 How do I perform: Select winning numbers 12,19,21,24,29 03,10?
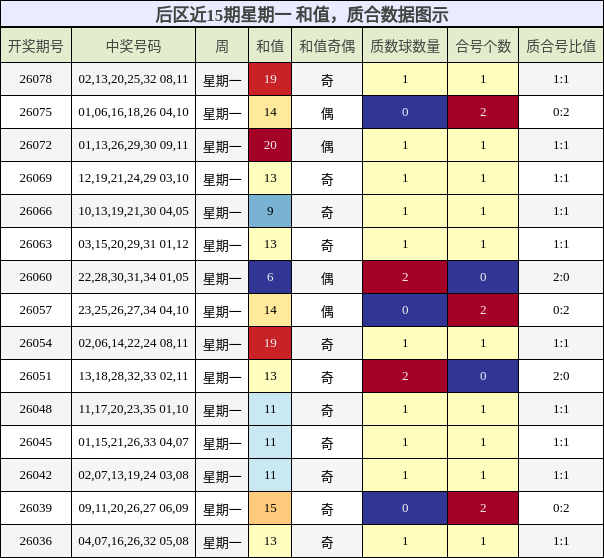tap(133, 178)
